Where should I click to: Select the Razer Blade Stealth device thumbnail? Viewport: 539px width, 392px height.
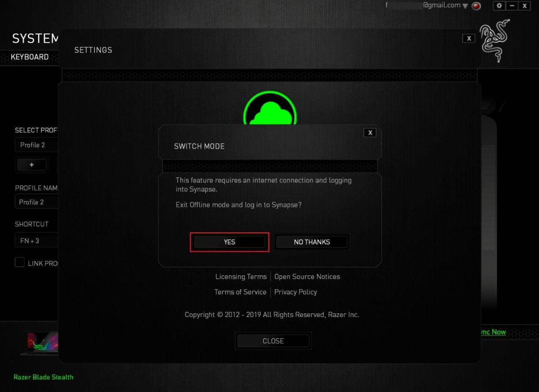39,344
